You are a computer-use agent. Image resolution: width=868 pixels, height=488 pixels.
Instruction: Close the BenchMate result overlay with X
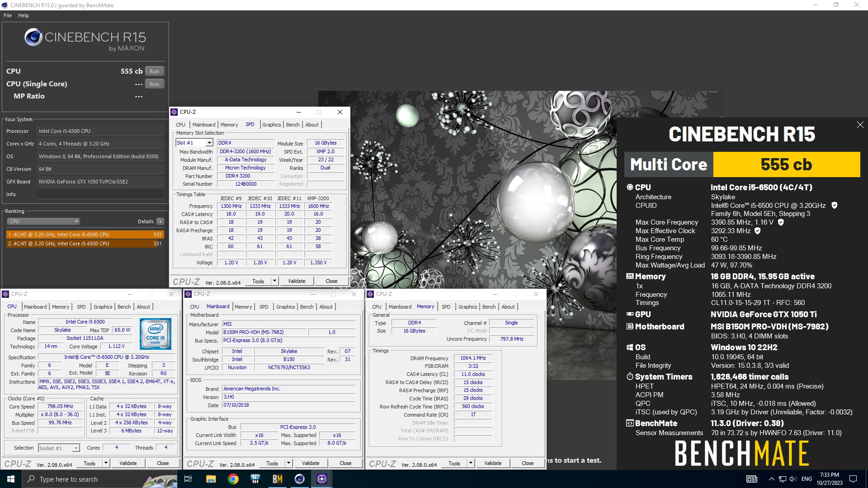click(x=860, y=125)
